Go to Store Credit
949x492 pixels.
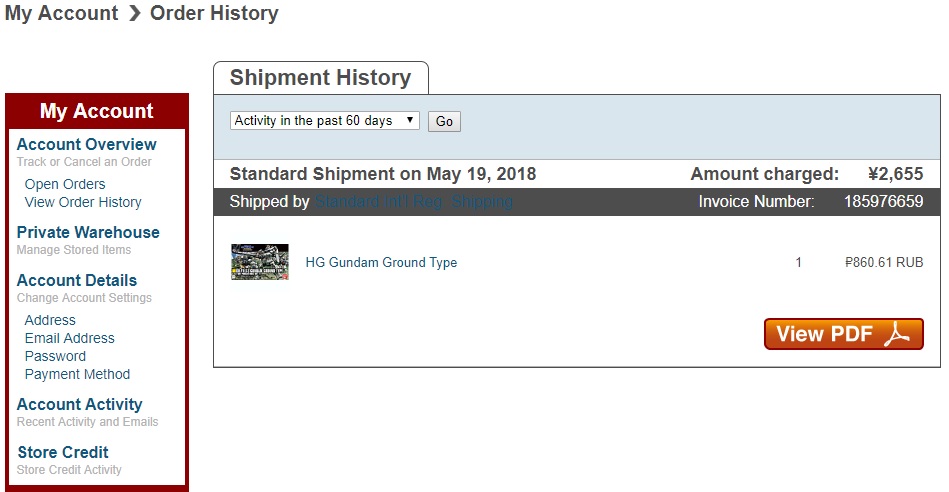click(63, 453)
